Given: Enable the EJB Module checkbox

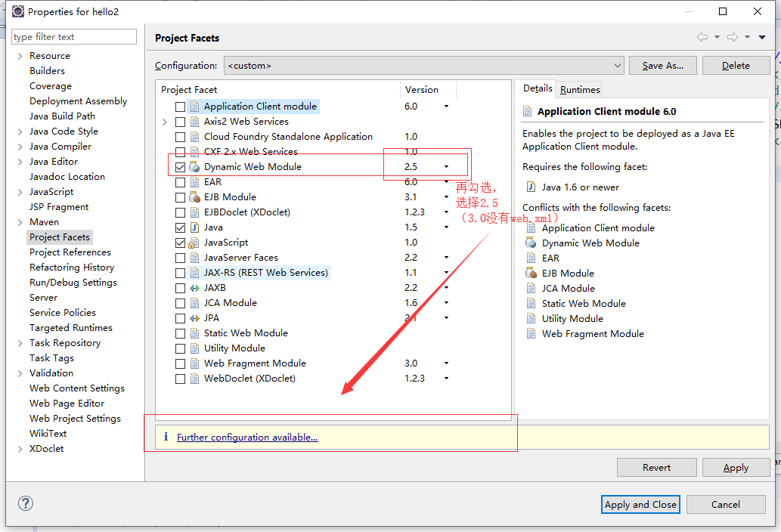Looking at the screenshot, I should coord(180,197).
